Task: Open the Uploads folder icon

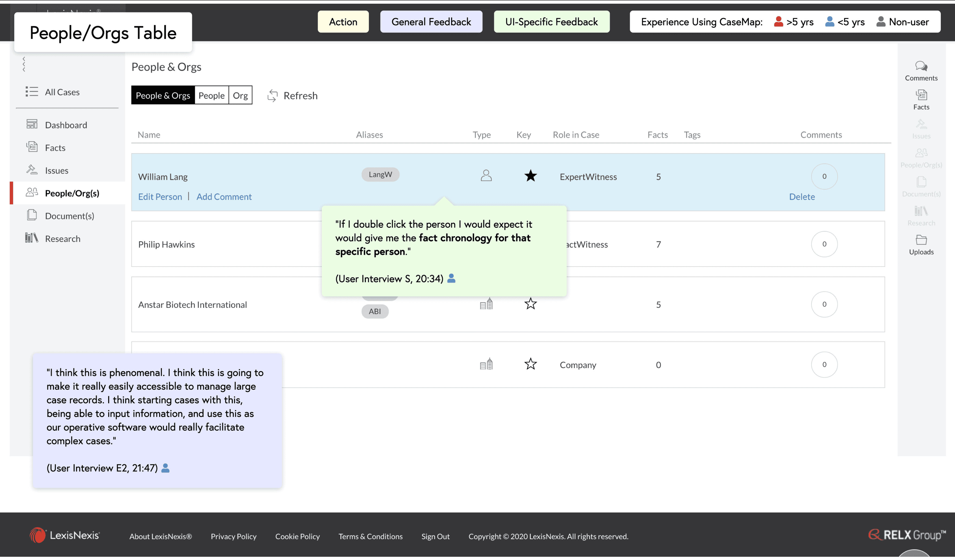Action: (x=921, y=240)
